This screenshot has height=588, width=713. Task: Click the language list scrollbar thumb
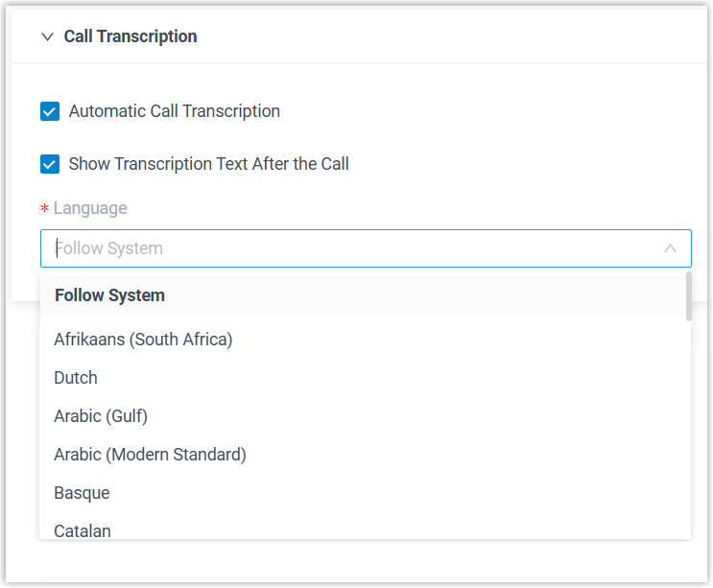[x=688, y=295]
